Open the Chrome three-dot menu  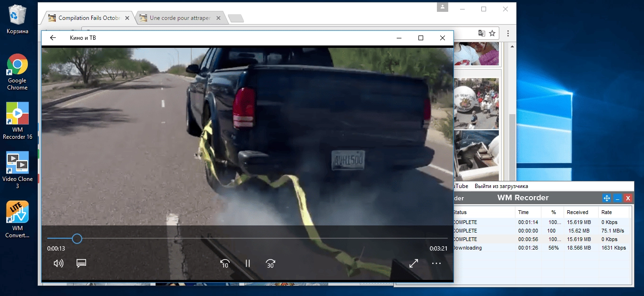coord(508,33)
